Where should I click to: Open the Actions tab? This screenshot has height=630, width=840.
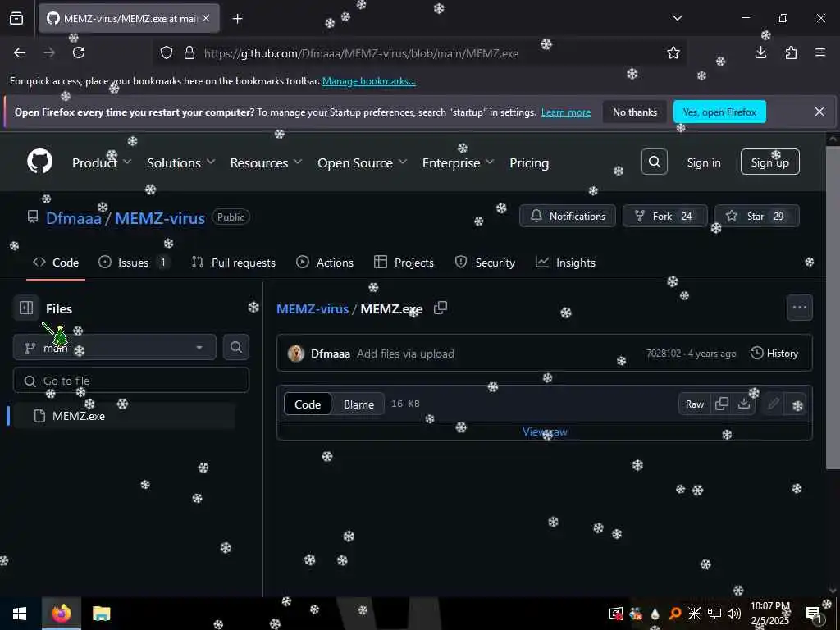(x=325, y=262)
